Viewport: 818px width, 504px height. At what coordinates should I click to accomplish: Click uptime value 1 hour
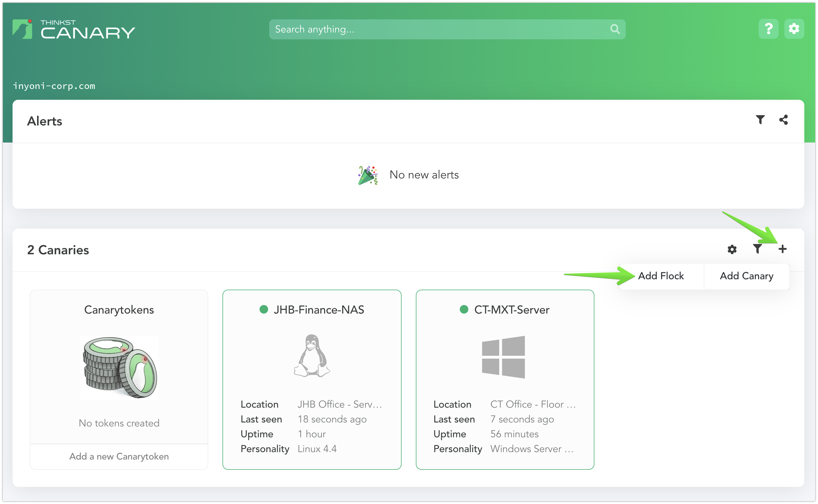tap(312, 434)
